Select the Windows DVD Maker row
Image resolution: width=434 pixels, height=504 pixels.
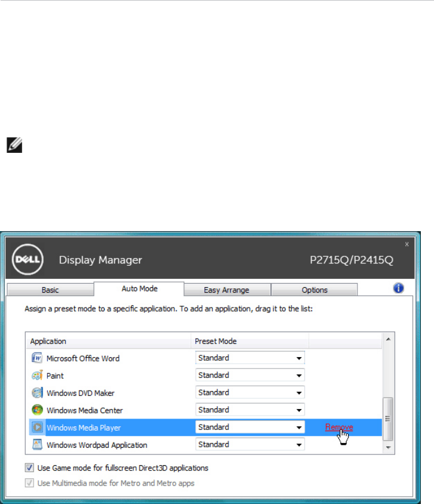[x=204, y=392]
